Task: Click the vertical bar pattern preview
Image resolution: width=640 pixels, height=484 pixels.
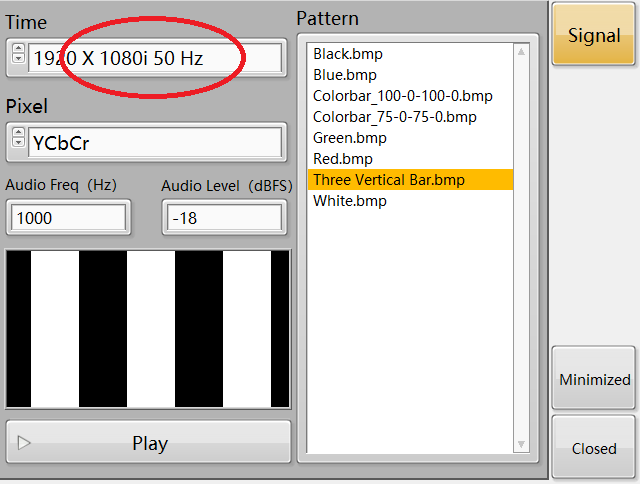Action: click(x=148, y=329)
